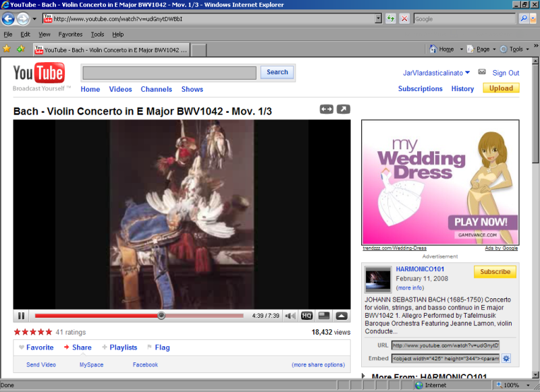
Task: Click inside the YouTube search input field
Action: [169, 73]
